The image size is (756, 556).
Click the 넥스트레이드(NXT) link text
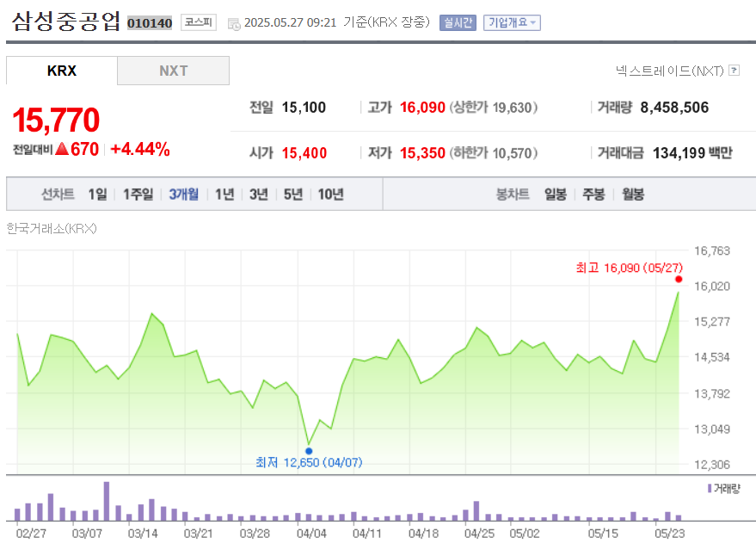(670, 71)
